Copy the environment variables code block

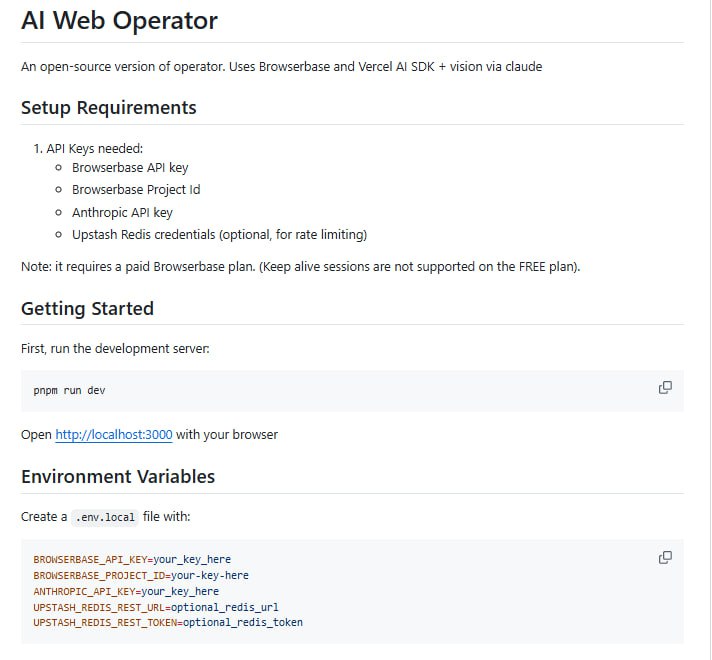tap(665, 558)
